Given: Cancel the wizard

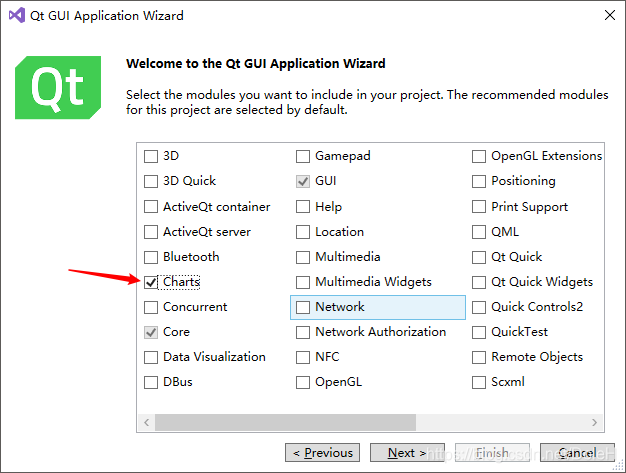Looking at the screenshot, I should (x=577, y=453).
